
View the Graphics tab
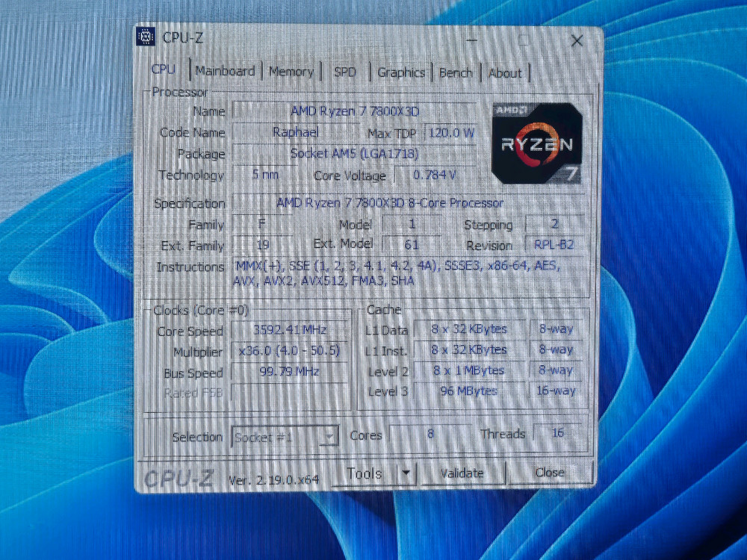[x=401, y=72]
